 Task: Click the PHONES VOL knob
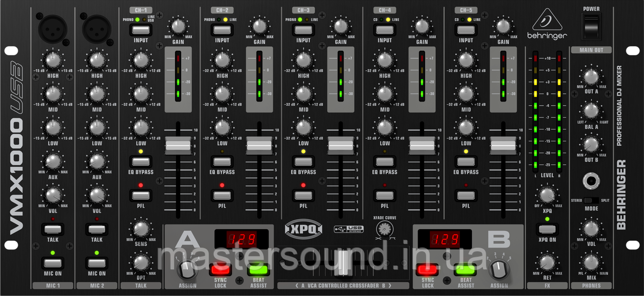point(591,229)
